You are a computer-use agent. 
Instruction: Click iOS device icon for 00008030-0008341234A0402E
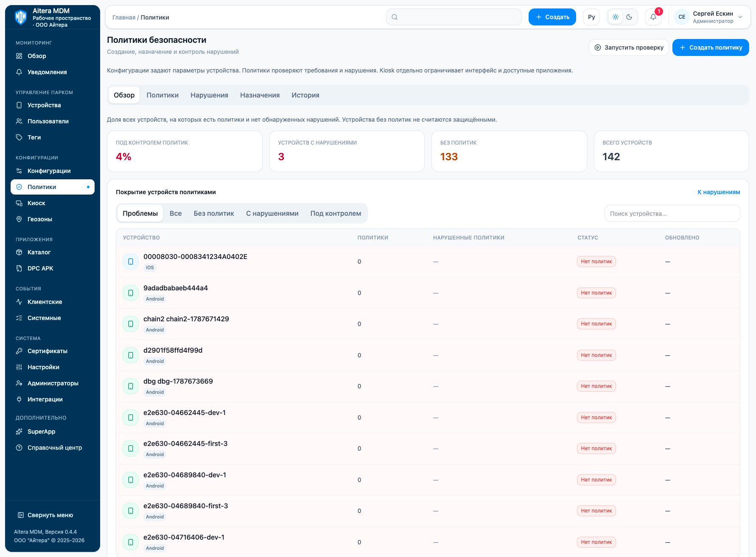coord(131,262)
